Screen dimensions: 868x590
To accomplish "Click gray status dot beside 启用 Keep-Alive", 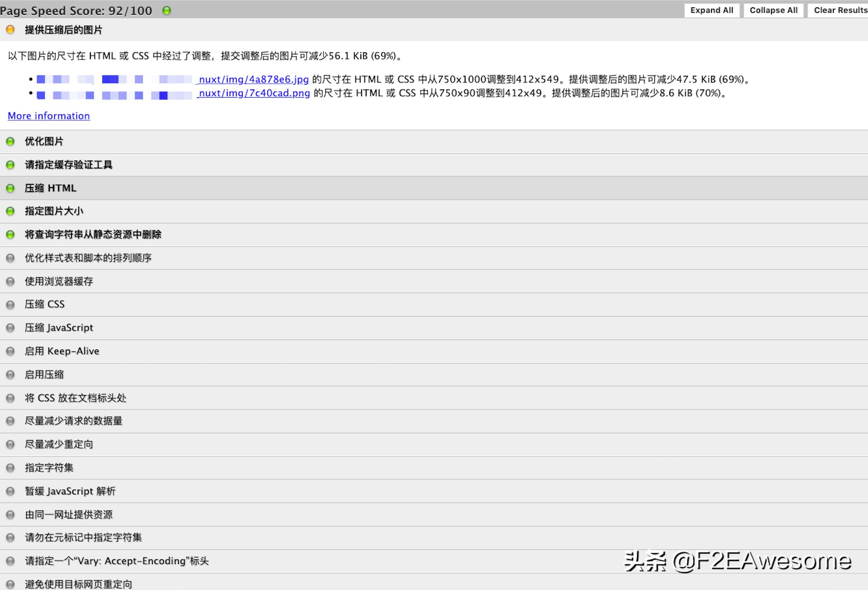I will tap(10, 351).
